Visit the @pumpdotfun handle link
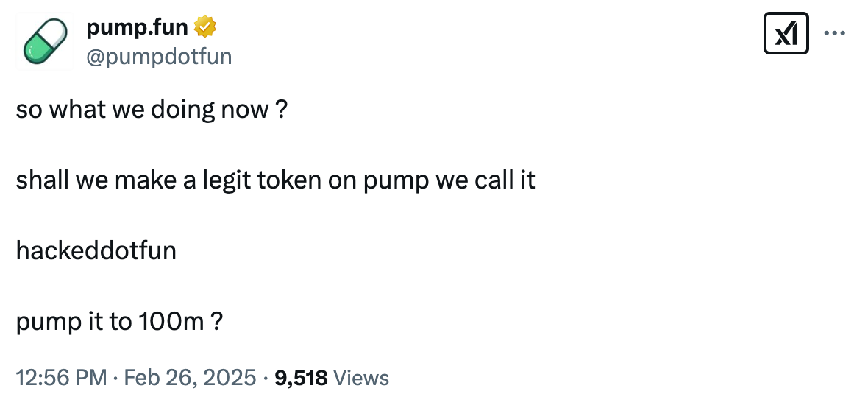The height and width of the screenshot is (408, 868). click(159, 56)
